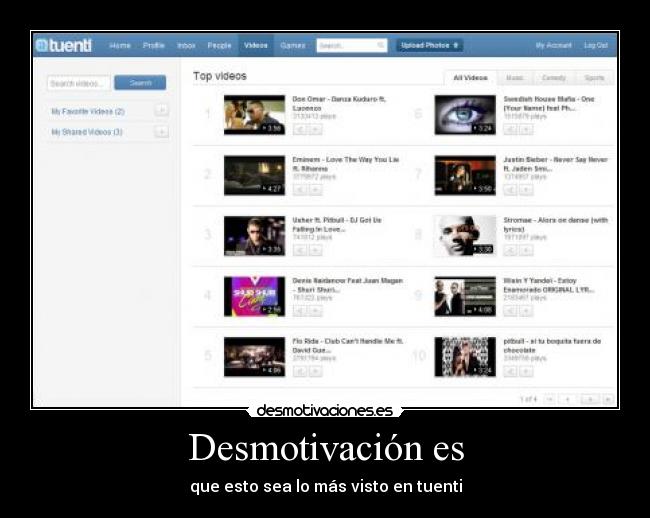Share Wisin Y Yandel Estoy Enamorado video
The width and height of the screenshot is (650, 518).
(510, 311)
